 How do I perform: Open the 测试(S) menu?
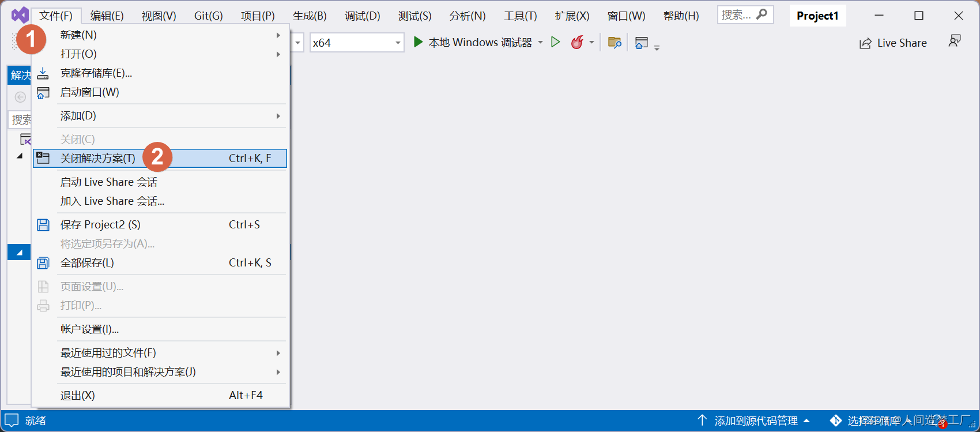[415, 16]
